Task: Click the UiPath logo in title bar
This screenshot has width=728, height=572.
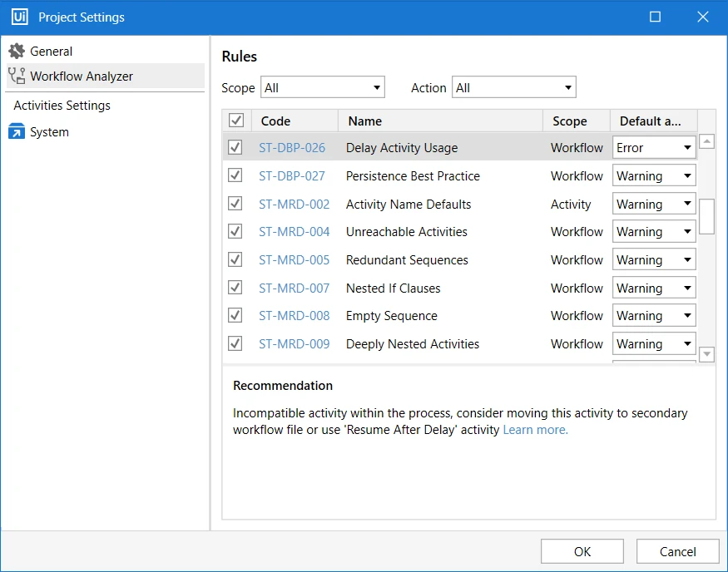Action: pyautogui.click(x=19, y=17)
